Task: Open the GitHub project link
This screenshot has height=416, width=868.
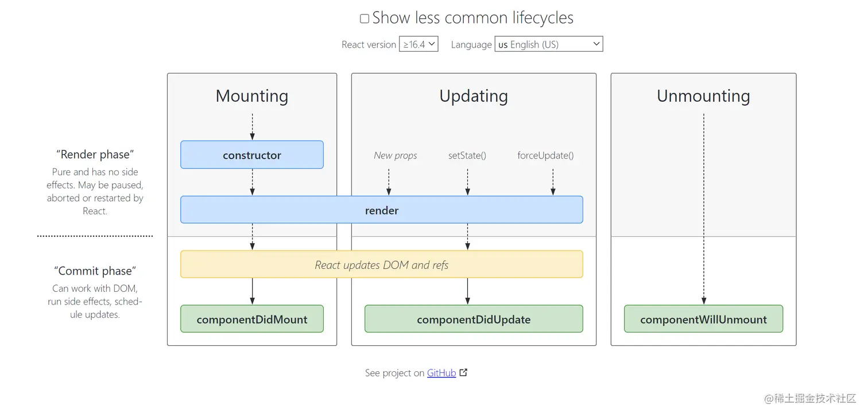Action: point(441,373)
